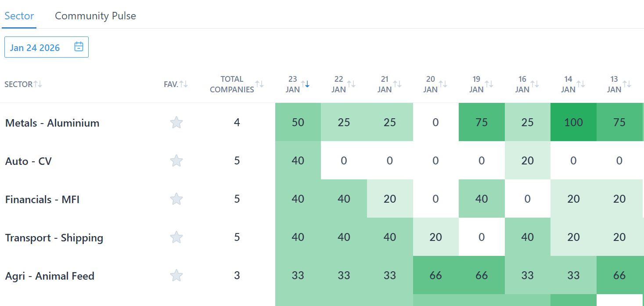Sort by 22 Jan column arrows
The width and height of the screenshot is (644, 306).
click(x=351, y=84)
